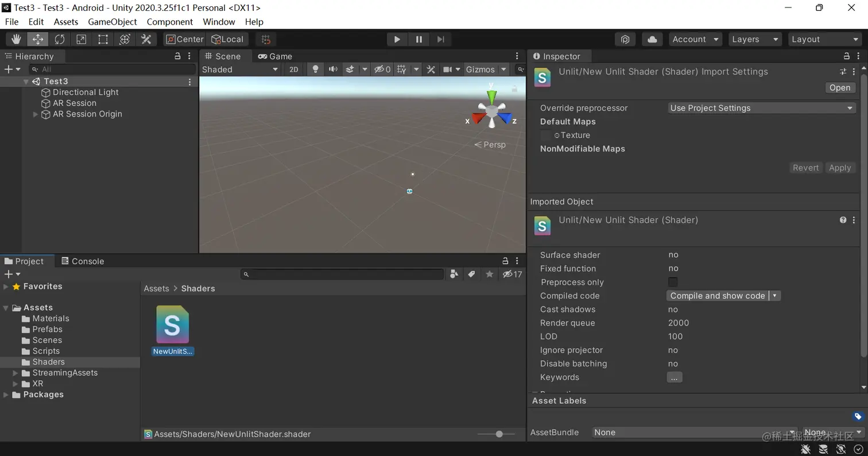Image resolution: width=868 pixels, height=456 pixels.
Task: Select the Hand tool
Action: tap(16, 39)
